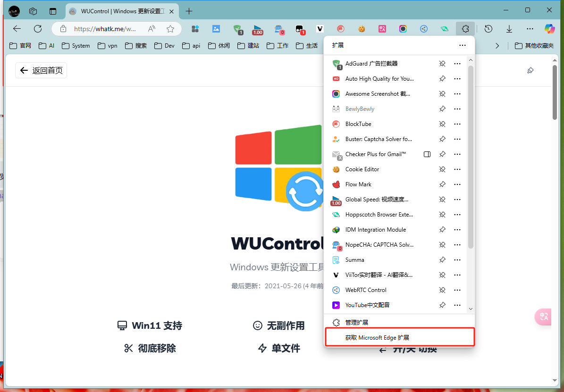The height and width of the screenshot is (392, 564).
Task: Refresh the current page
Action: pyautogui.click(x=38, y=29)
